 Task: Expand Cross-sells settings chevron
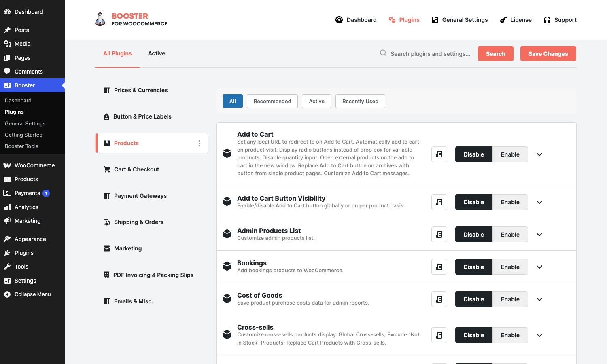pyautogui.click(x=539, y=335)
